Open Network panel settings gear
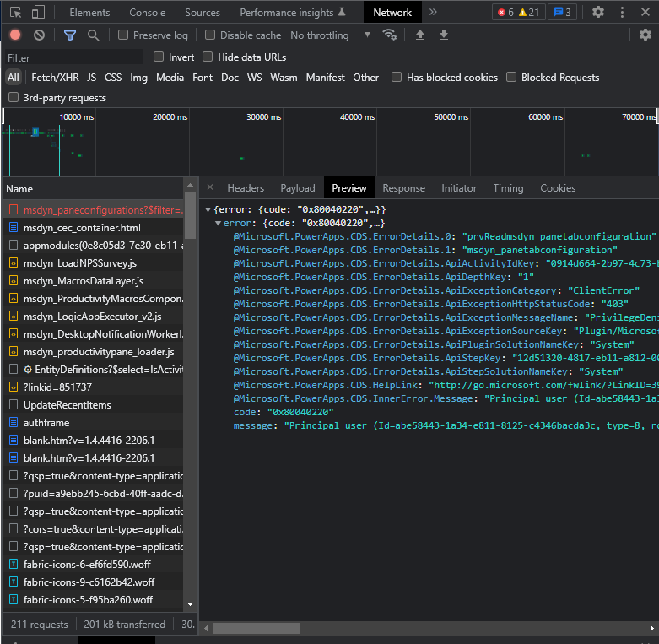 coord(645,35)
